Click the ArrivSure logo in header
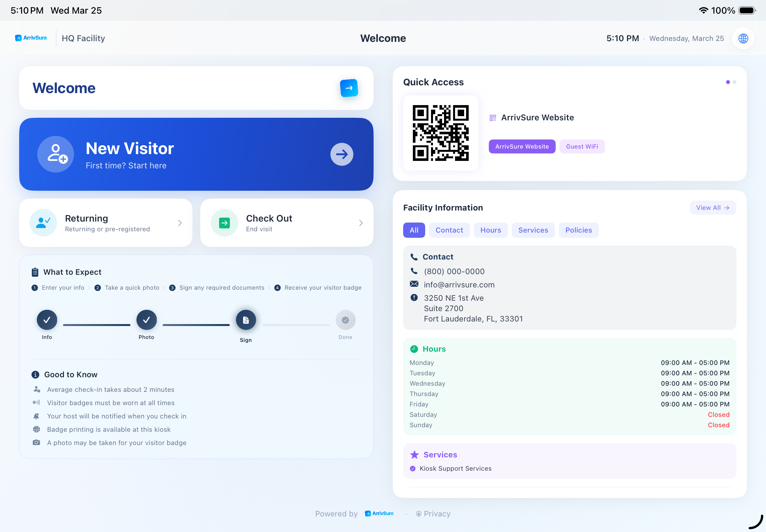 click(31, 38)
